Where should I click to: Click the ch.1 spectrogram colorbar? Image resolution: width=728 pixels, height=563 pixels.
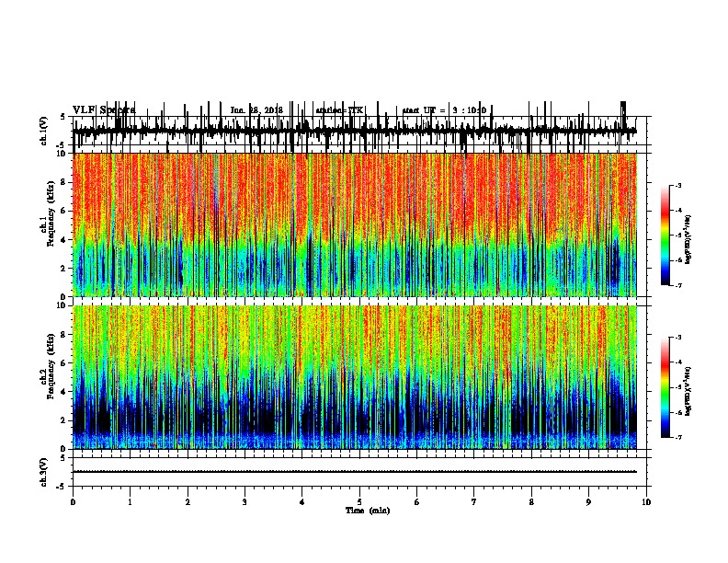[x=665, y=236]
